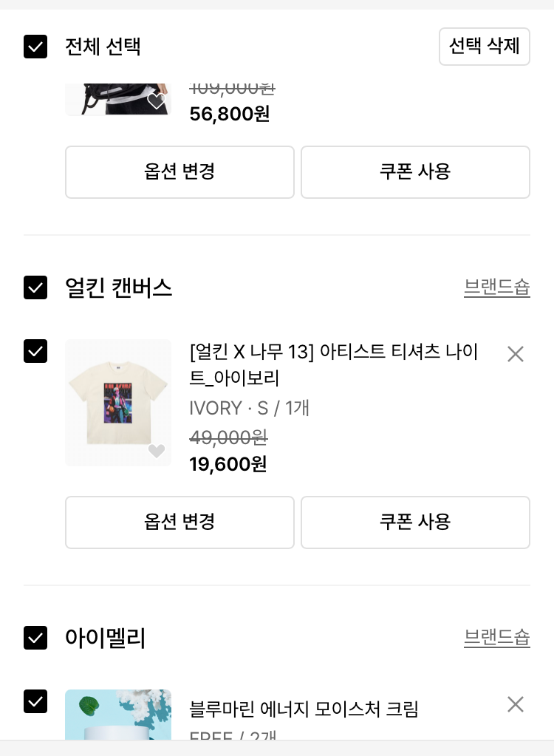Uncheck the artist t-shirt item checkbox
The image size is (554, 756).
coord(35,351)
